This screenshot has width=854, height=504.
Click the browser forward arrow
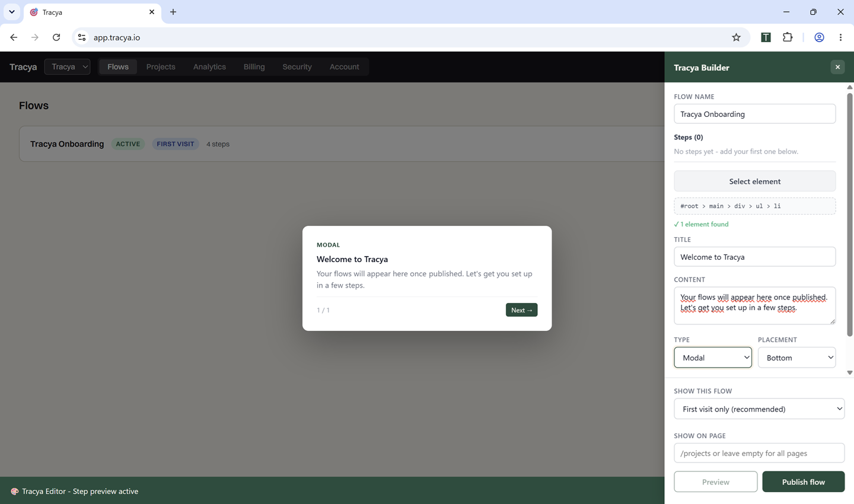(x=35, y=37)
